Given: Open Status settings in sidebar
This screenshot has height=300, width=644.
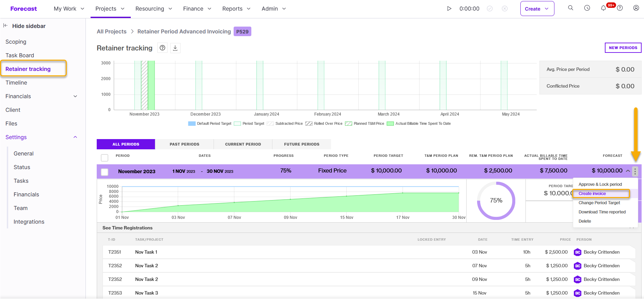Looking at the screenshot, I should click(x=22, y=167).
